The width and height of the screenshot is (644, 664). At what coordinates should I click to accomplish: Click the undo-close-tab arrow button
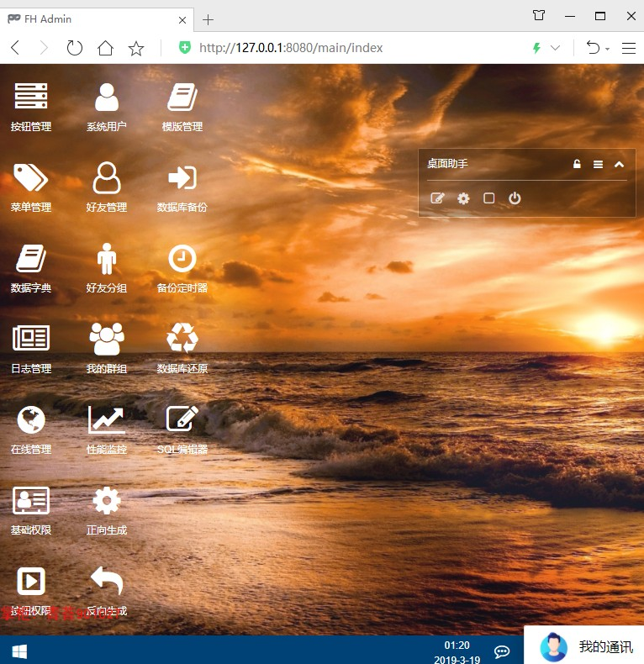593,47
